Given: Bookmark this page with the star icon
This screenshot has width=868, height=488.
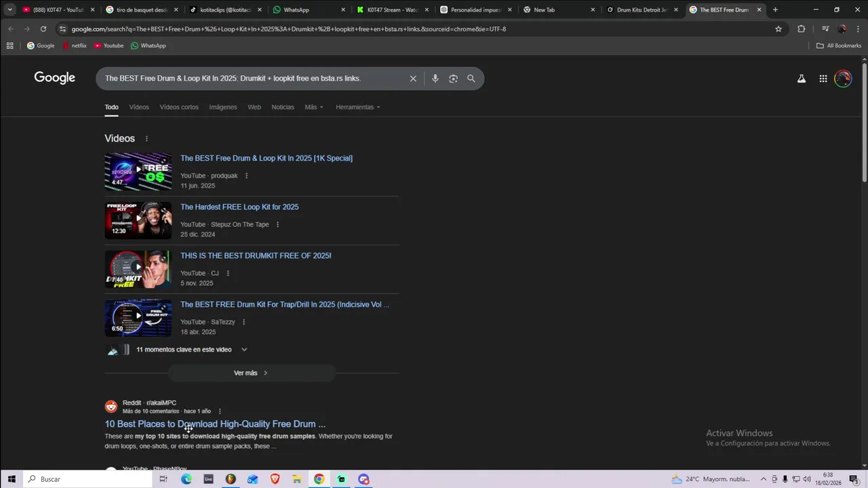Looking at the screenshot, I should [778, 29].
